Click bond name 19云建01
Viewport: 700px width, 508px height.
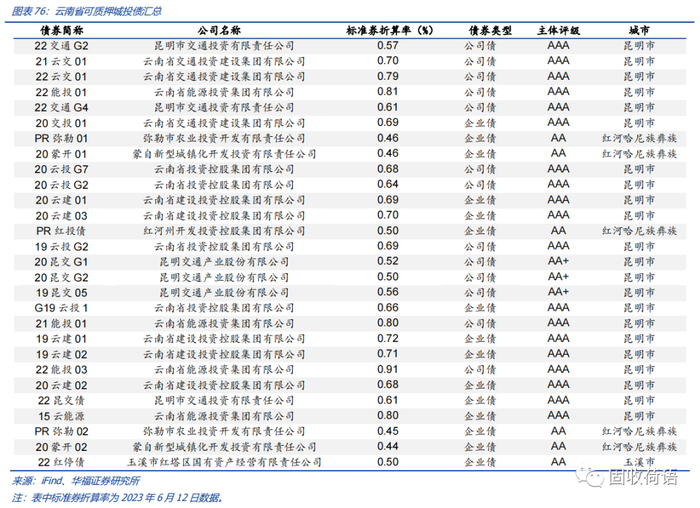pos(62,339)
